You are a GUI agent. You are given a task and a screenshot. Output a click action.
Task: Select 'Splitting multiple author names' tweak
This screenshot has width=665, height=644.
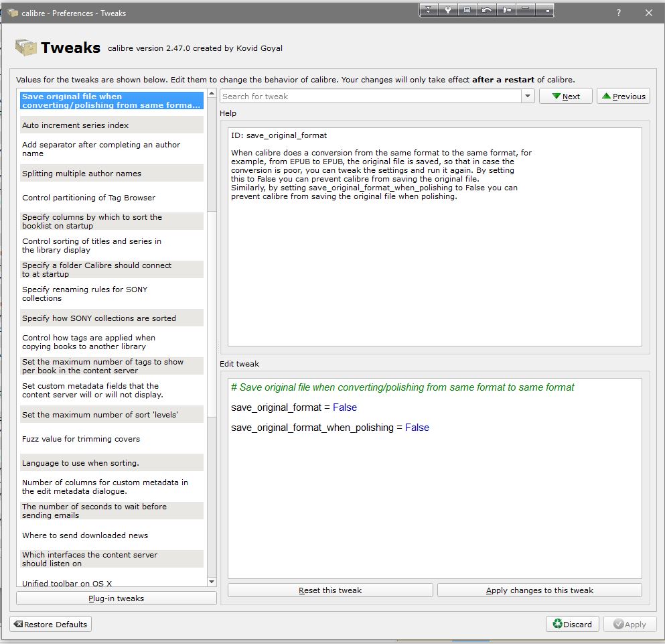(112, 173)
